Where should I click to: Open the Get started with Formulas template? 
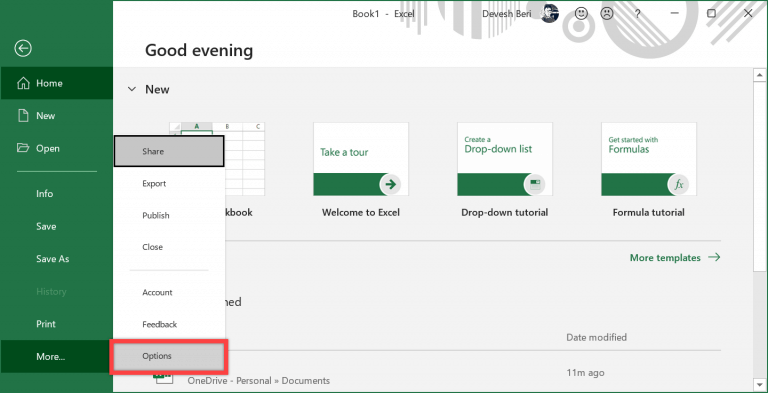[x=649, y=159]
